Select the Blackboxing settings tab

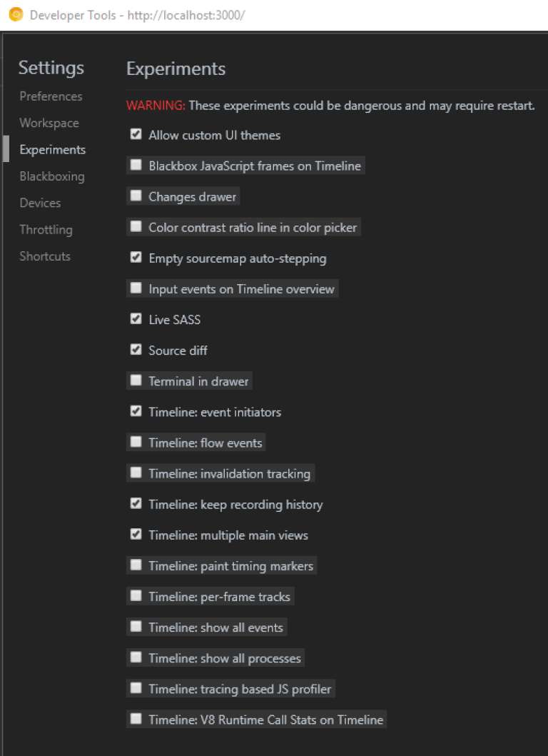tap(52, 176)
